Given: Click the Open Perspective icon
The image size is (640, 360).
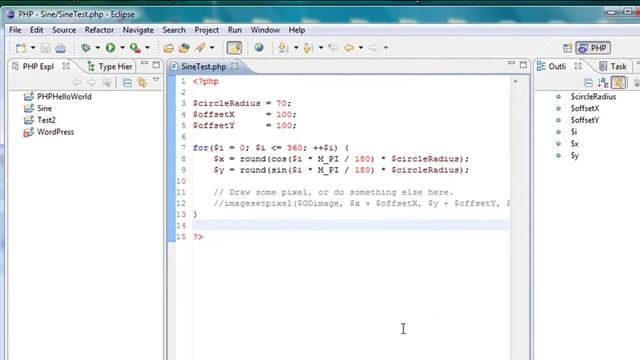Looking at the screenshot, I should [567, 48].
